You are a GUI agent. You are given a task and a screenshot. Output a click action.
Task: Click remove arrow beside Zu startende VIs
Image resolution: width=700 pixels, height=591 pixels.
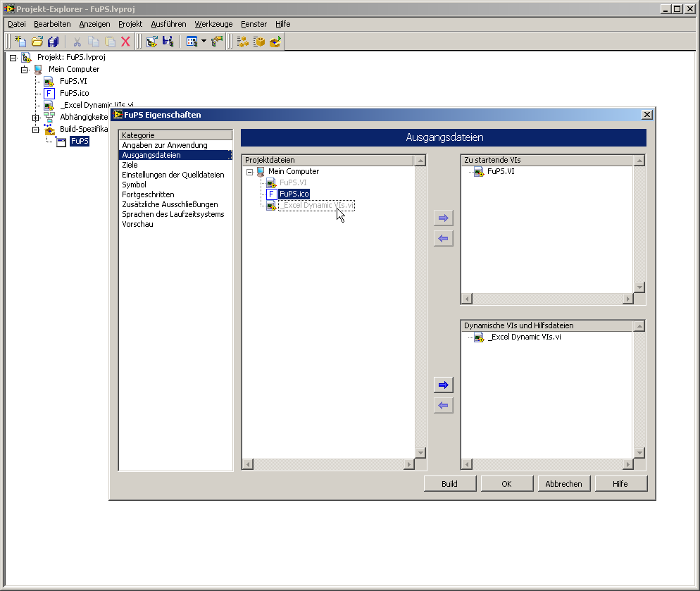[x=444, y=239]
